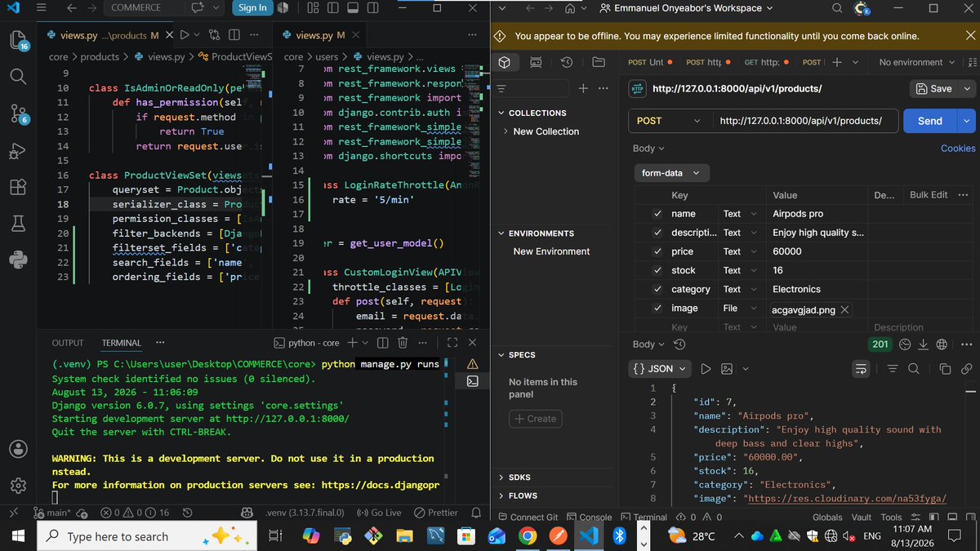This screenshot has width=980, height=551.
Task: Uncheck the category form-data row
Action: 657,289
